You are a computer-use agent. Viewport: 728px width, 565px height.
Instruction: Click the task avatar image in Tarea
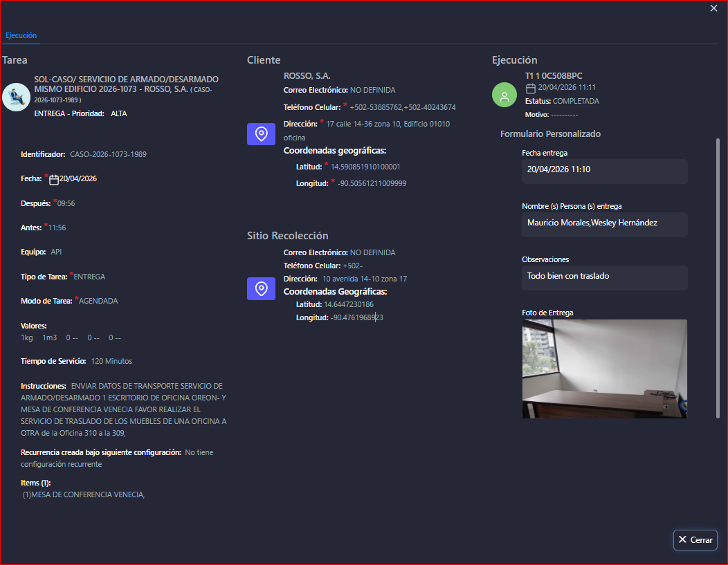click(x=16, y=97)
